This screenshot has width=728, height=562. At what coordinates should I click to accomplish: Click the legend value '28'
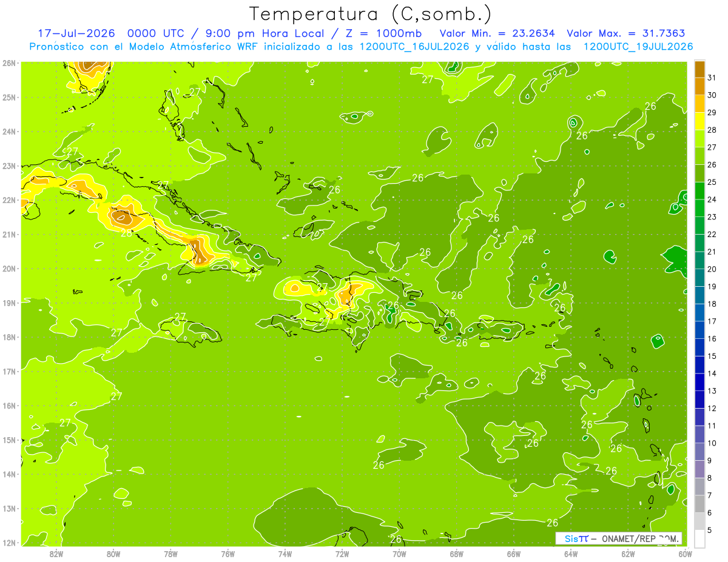pyautogui.click(x=713, y=130)
